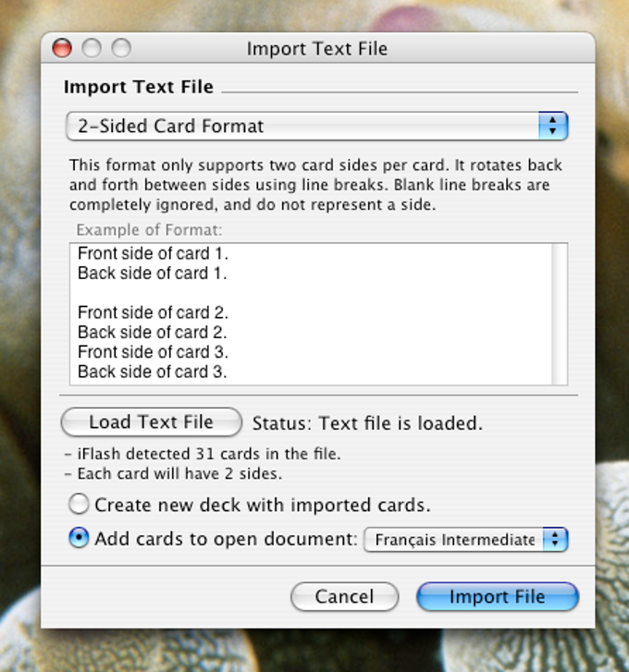
Task: Click the Load Text File button
Action: point(152,422)
